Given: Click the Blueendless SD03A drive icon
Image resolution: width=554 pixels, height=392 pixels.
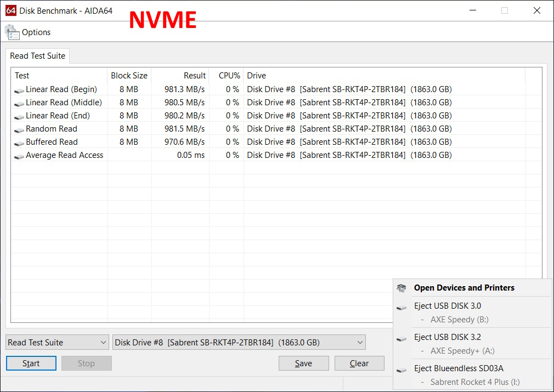Looking at the screenshot, I should coord(402,370).
